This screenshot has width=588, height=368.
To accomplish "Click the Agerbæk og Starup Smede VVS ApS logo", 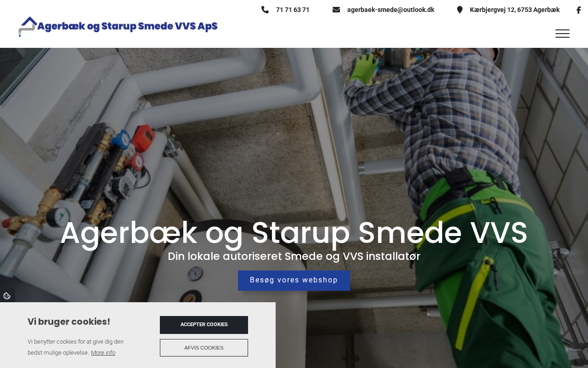I will click(x=118, y=26).
